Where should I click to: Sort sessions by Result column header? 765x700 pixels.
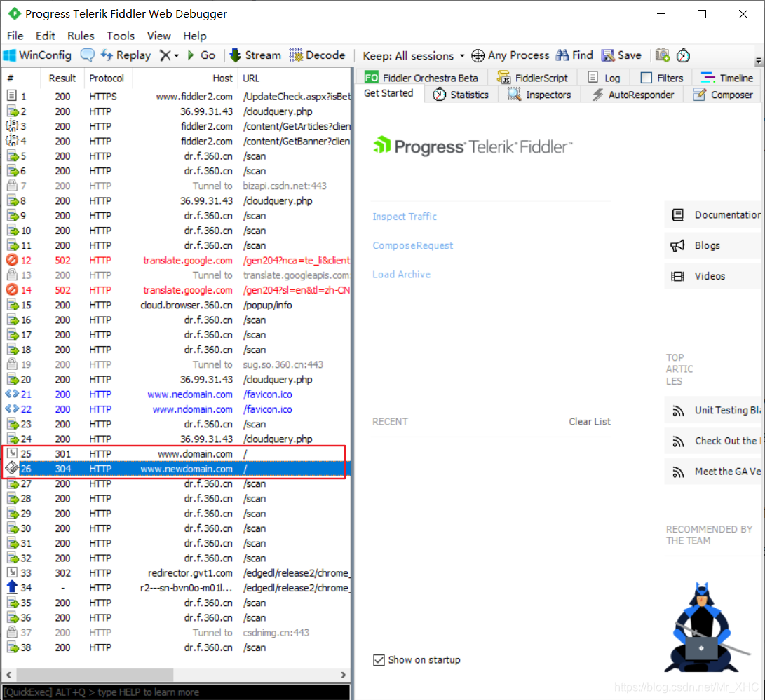pyautogui.click(x=62, y=78)
